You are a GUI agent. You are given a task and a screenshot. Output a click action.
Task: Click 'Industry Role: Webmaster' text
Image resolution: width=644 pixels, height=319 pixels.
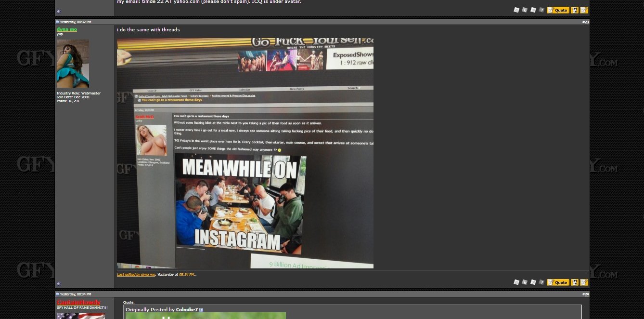pos(78,93)
